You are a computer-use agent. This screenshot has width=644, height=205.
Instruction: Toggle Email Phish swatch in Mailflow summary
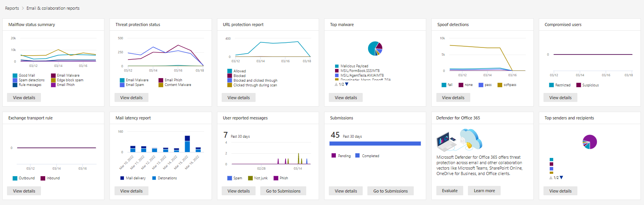click(53, 85)
